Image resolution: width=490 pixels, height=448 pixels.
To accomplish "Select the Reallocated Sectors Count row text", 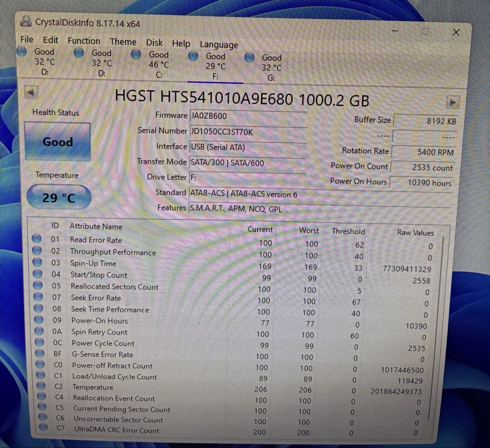I will 114,287.
